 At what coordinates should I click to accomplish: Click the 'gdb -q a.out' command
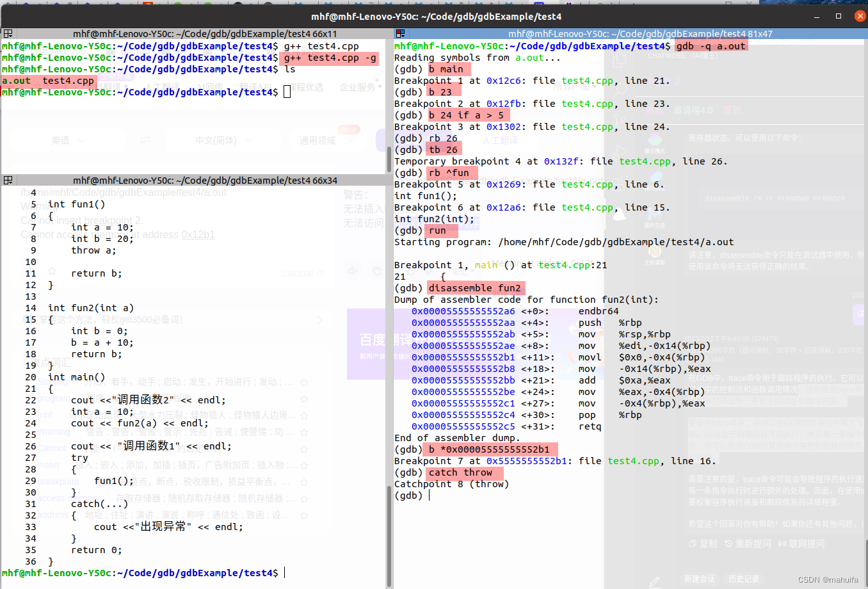tap(711, 46)
